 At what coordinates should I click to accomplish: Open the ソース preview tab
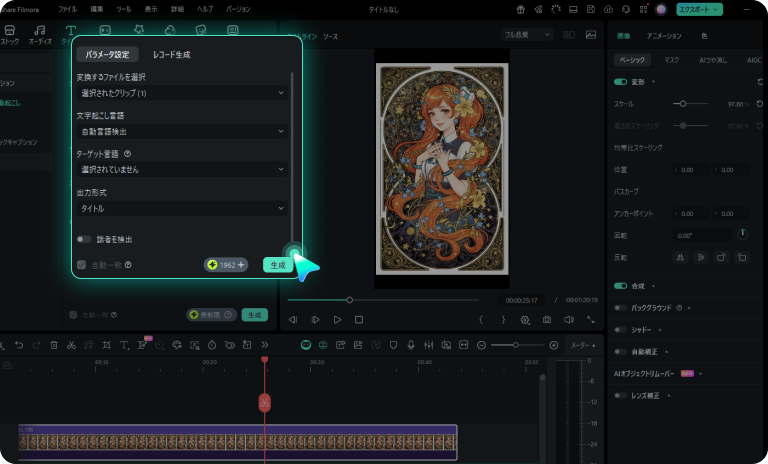330,37
